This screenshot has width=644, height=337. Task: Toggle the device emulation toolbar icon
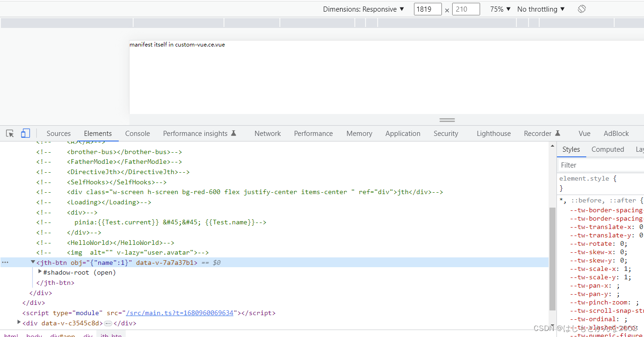(25, 133)
